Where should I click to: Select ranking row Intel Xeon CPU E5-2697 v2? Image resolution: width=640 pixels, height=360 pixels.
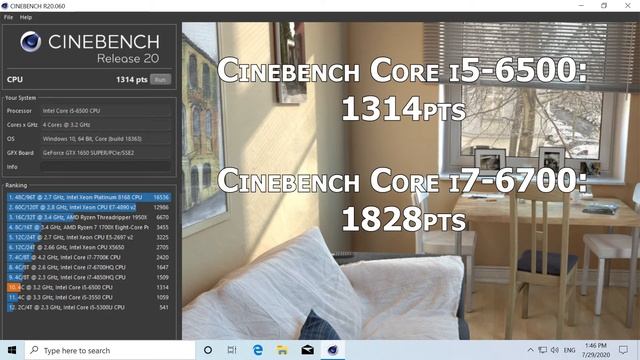point(89,237)
